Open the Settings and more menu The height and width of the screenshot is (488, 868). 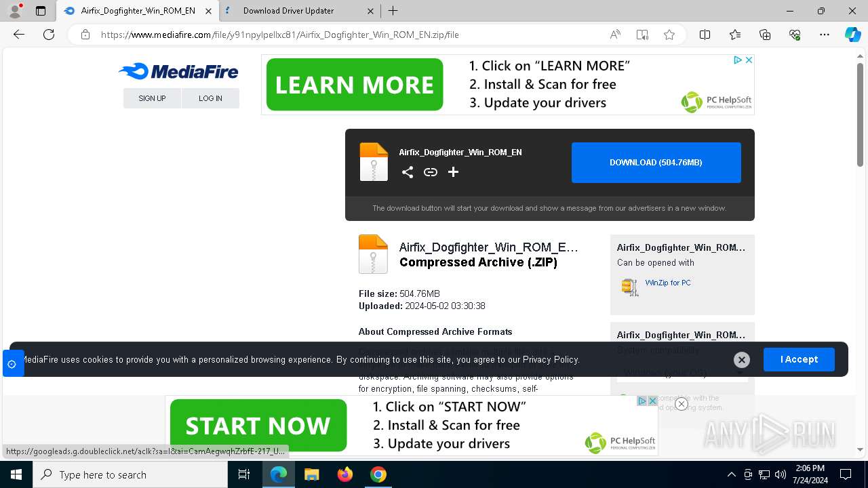coord(825,35)
